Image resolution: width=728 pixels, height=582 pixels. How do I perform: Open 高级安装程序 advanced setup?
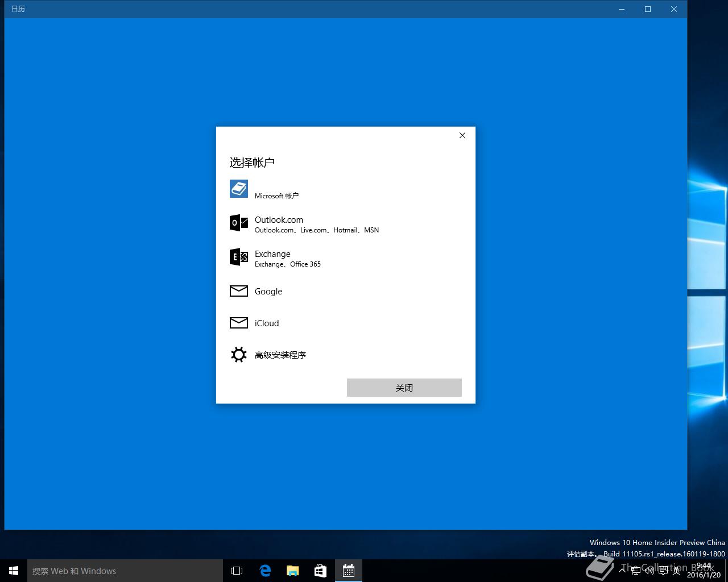tap(345, 355)
